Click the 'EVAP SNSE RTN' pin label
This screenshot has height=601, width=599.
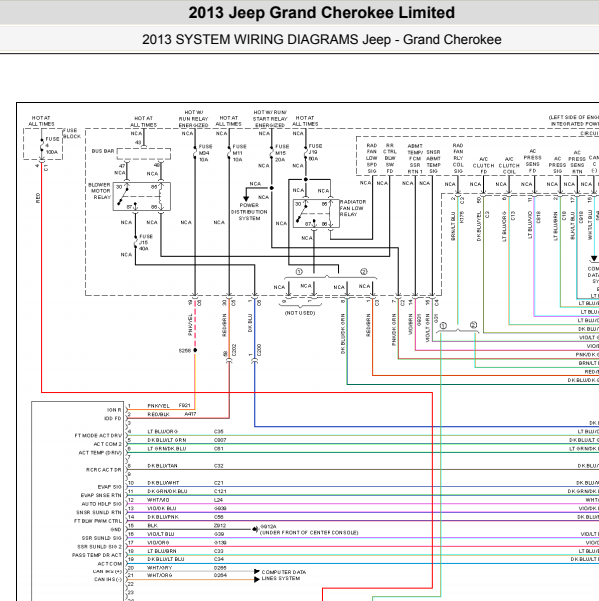point(101,496)
